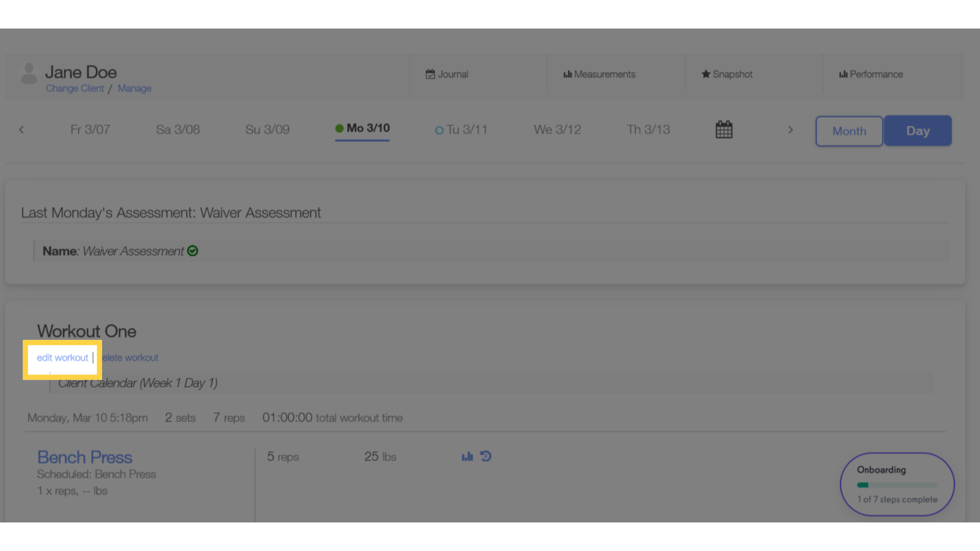Click Jane Doe's avatar icon
Image resolution: width=980 pixels, height=551 pixels.
(x=29, y=74)
